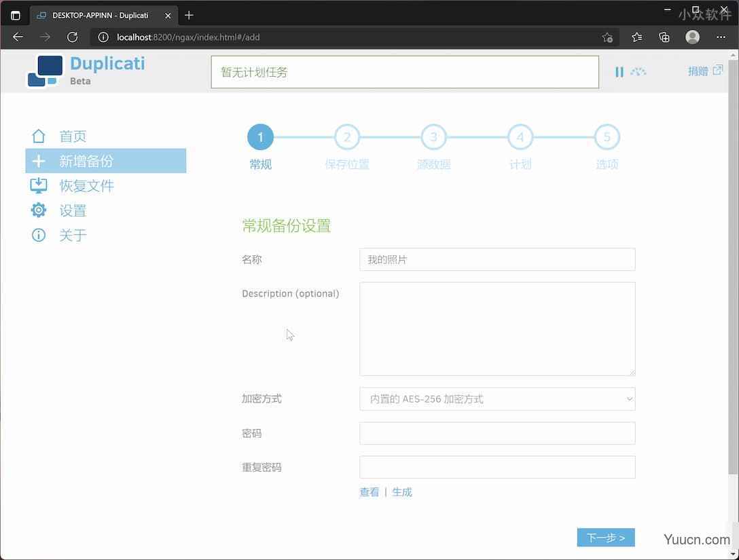The image size is (739, 560).
Task: Open the throttle speed gauge icon
Action: (638, 71)
